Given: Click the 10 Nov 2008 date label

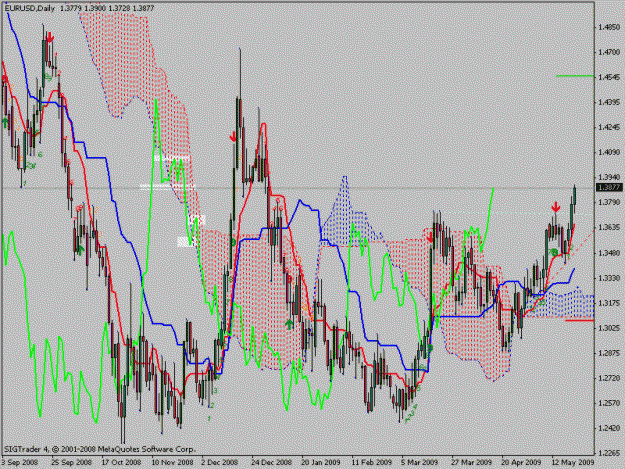Looking at the screenshot, I should [172, 462].
